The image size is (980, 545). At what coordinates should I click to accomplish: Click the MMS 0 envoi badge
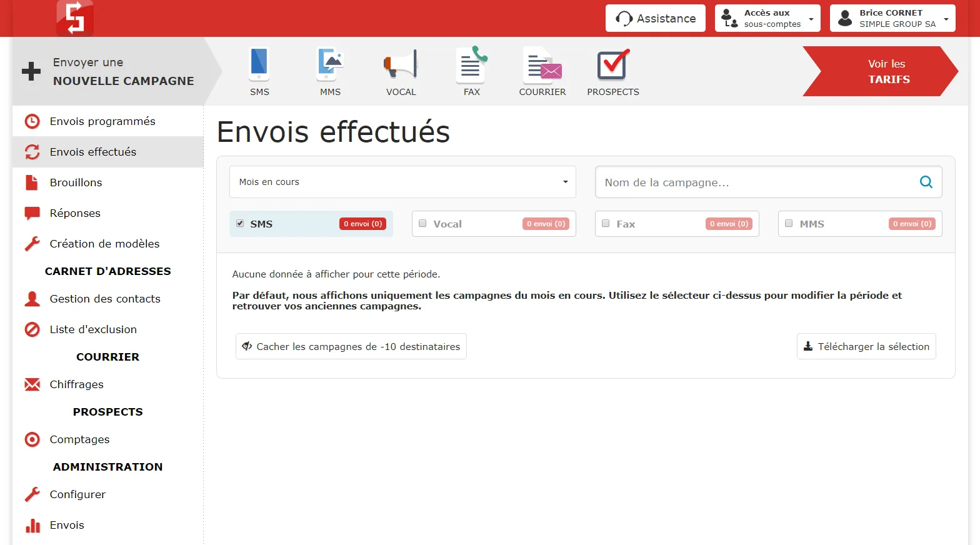tap(912, 224)
